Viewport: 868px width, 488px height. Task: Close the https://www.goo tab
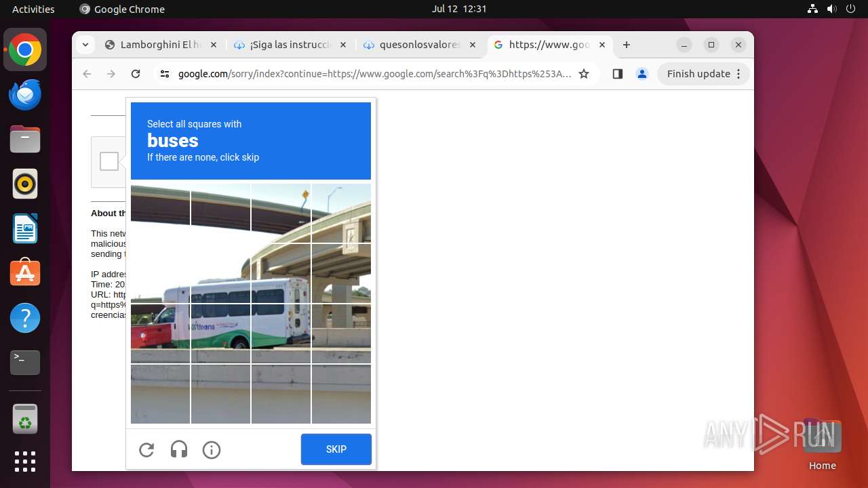click(x=602, y=45)
